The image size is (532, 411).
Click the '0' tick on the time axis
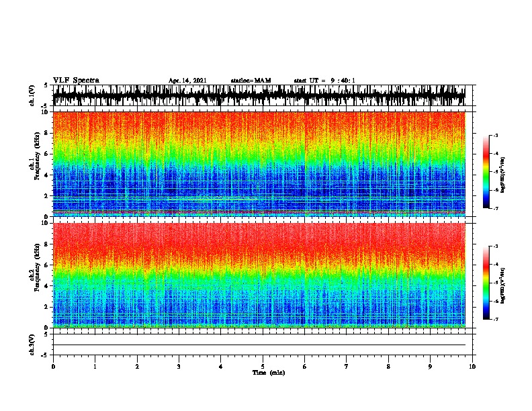(53, 367)
